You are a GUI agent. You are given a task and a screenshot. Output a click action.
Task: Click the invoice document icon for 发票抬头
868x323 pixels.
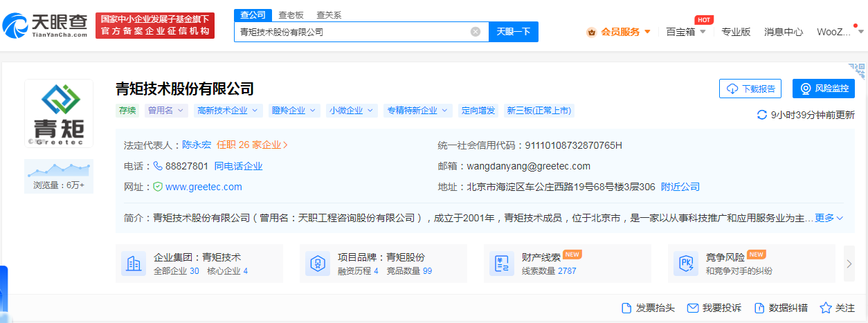[626, 308]
